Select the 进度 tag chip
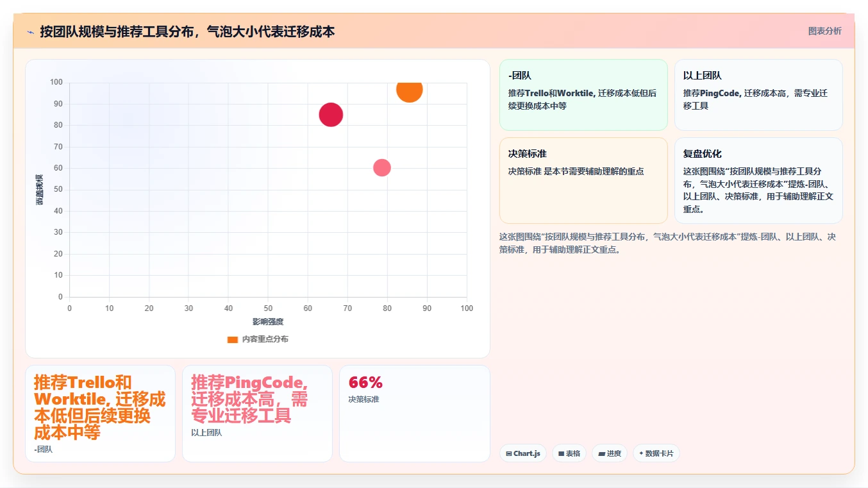The image size is (868, 488). (x=610, y=453)
